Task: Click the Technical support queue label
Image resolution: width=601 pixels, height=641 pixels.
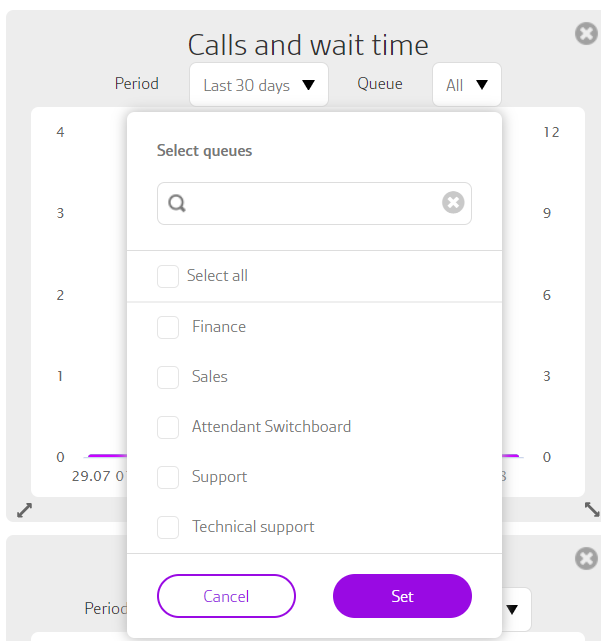Action: [x=253, y=527]
